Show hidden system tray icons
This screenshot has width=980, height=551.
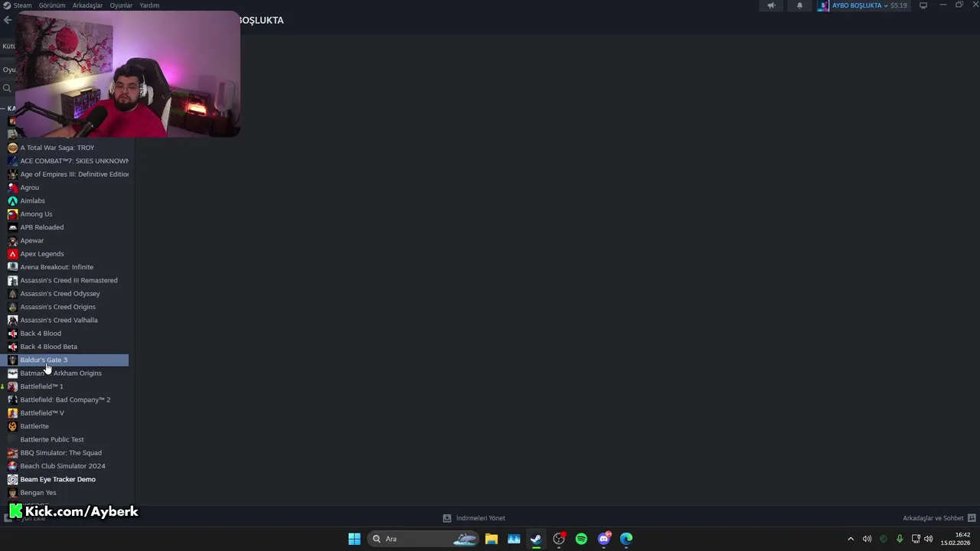(x=850, y=539)
